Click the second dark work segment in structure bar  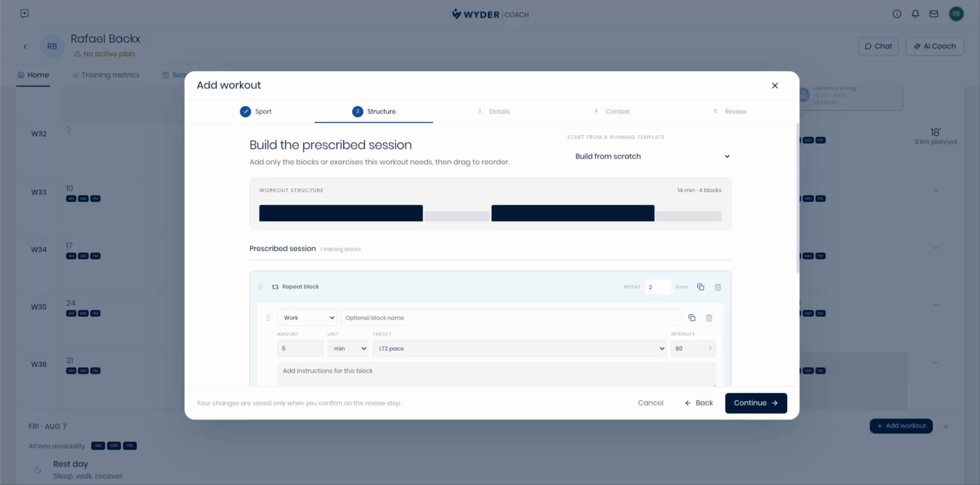[x=573, y=213]
